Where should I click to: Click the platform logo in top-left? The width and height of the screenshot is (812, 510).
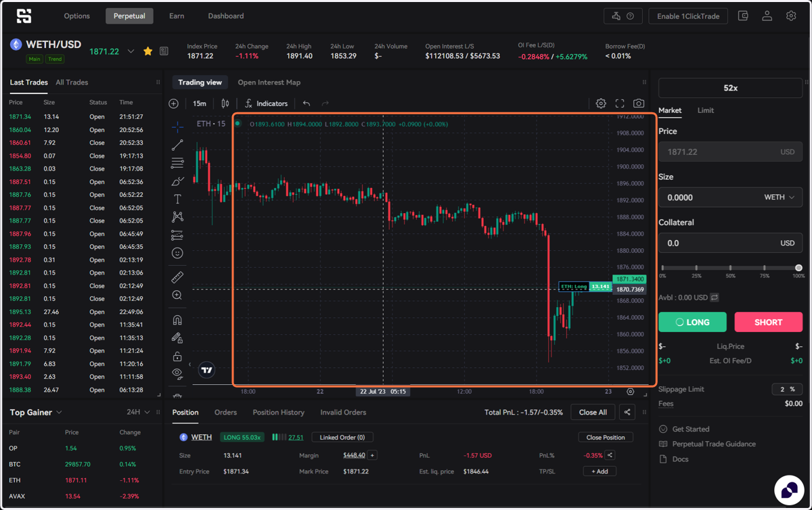(x=24, y=16)
